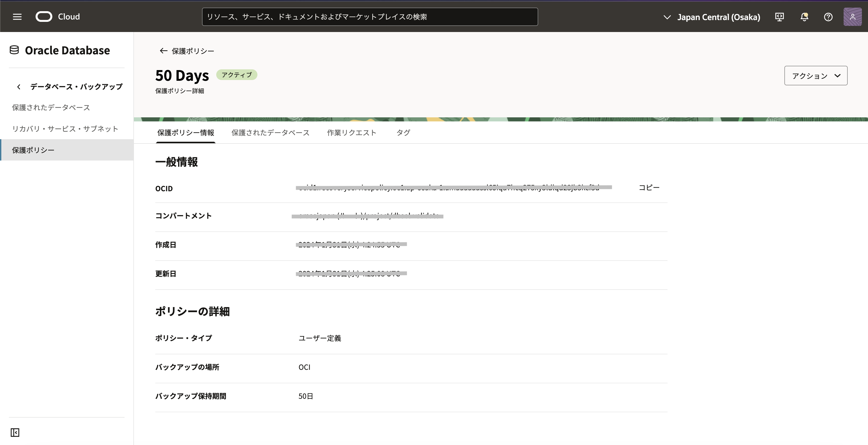Open the notifications bell
This screenshot has height=445, width=868.
(804, 17)
